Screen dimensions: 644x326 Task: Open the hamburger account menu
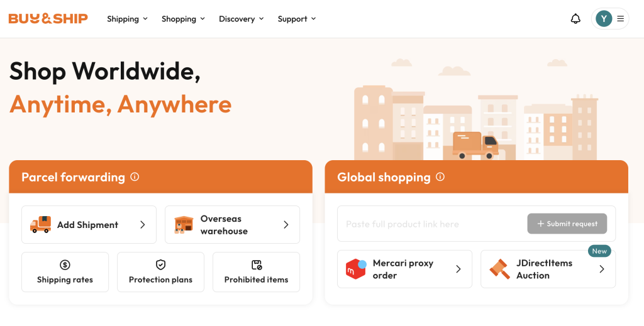(621, 19)
